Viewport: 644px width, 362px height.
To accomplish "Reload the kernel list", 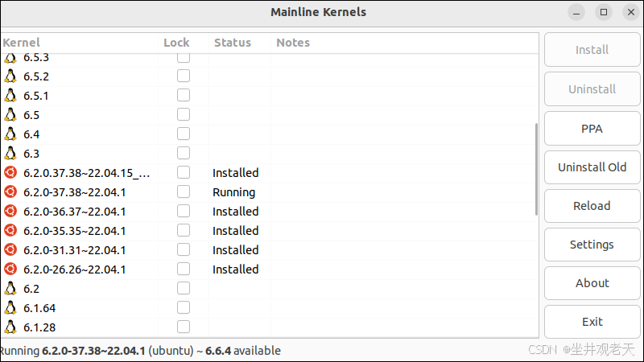I will point(592,206).
